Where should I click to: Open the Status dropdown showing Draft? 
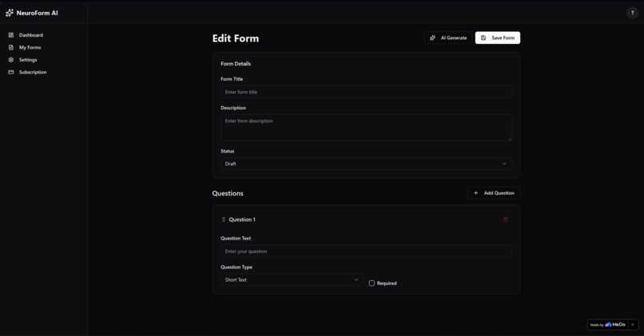[366, 164]
